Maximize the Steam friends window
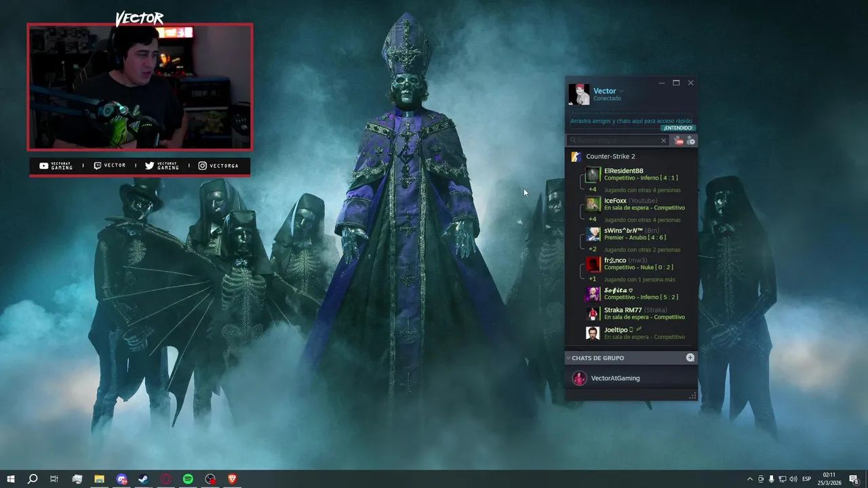The image size is (868, 488). (x=676, y=83)
